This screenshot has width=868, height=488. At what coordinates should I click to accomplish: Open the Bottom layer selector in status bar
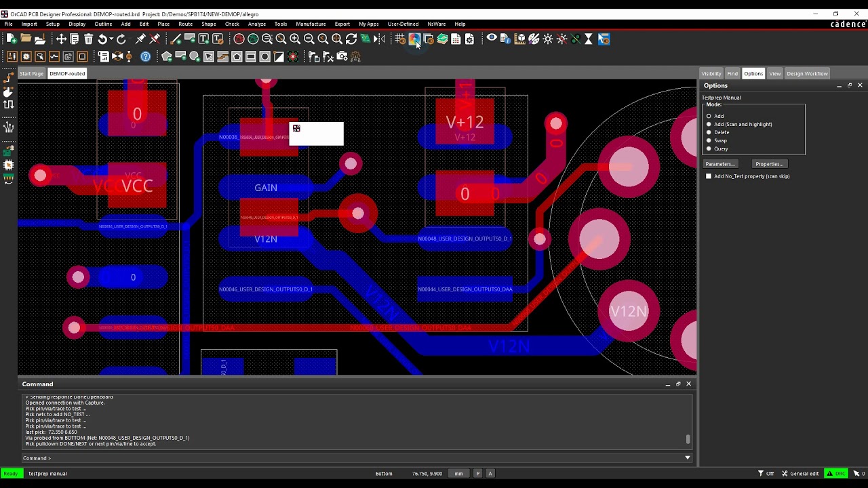(x=384, y=473)
